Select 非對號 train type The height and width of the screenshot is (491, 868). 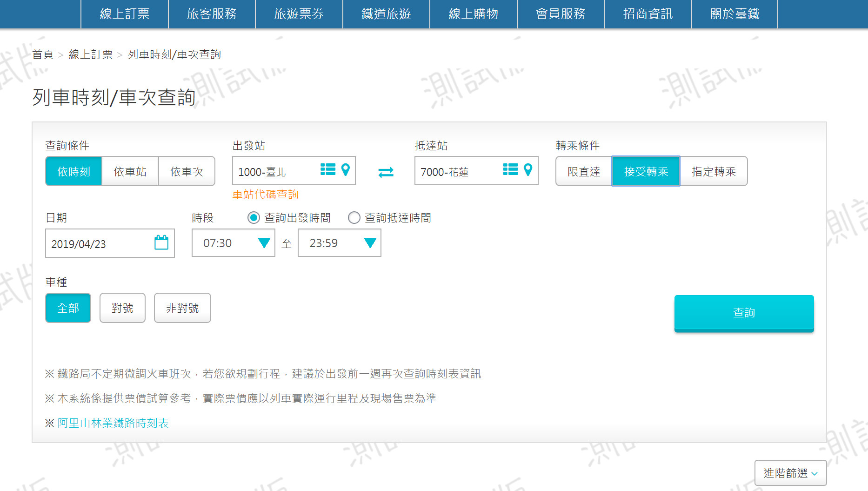[182, 308]
